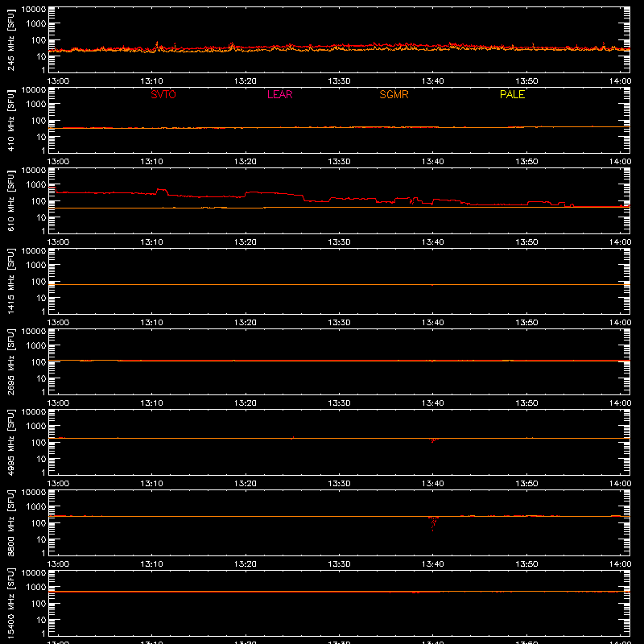Click 13:30 time label under 245 MHz plot
Viewport: 644px width, 644px height.
point(339,81)
